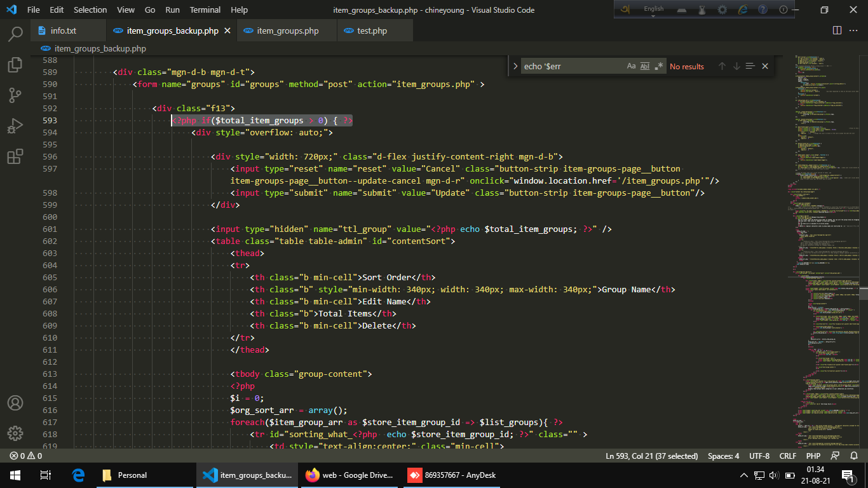Click the Manage gear icon
Screen dimensions: 868x488
[x=15, y=433]
